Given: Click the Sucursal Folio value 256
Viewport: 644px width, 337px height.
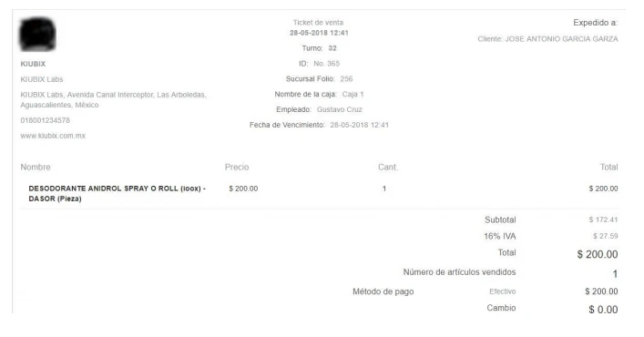Looking at the screenshot, I should point(346,79).
